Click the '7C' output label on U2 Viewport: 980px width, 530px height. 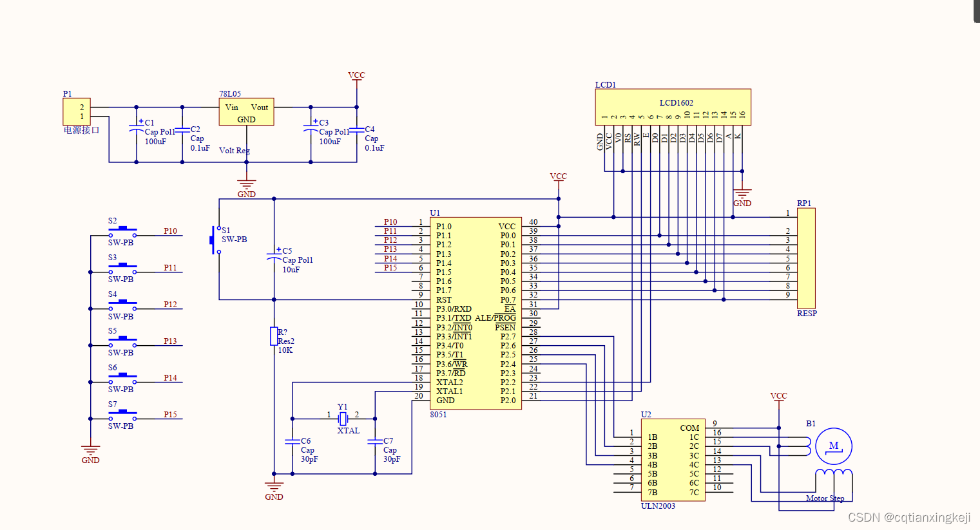click(694, 493)
